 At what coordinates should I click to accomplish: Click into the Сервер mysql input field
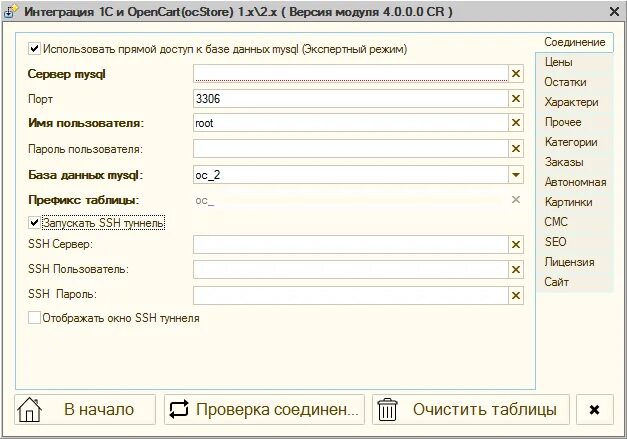click(351, 74)
